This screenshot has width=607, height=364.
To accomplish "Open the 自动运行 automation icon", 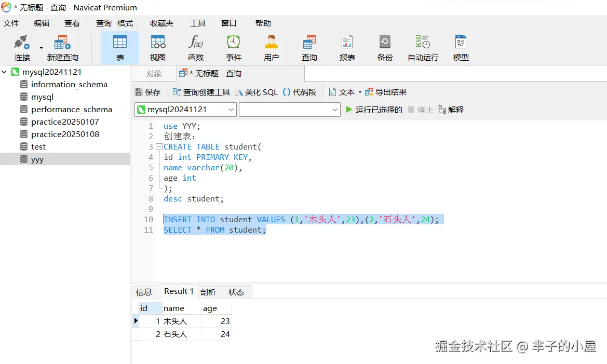I will [x=423, y=48].
